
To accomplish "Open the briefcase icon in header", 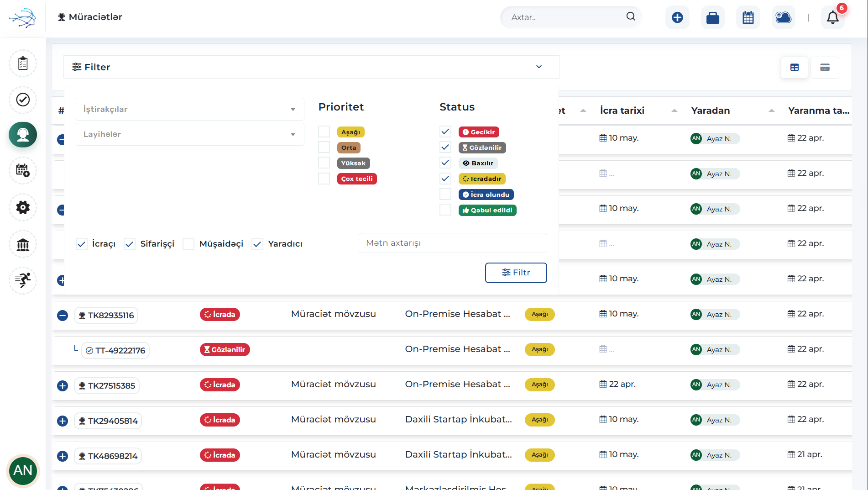I will (x=713, y=17).
